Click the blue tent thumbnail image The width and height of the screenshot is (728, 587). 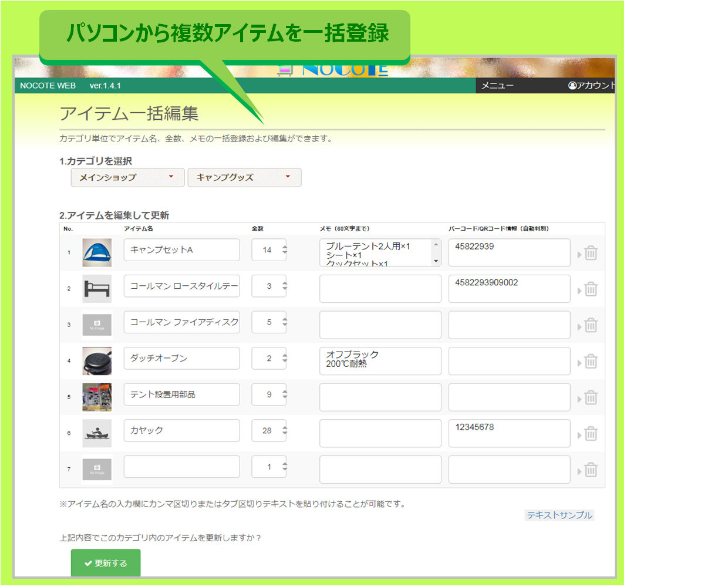(x=97, y=253)
